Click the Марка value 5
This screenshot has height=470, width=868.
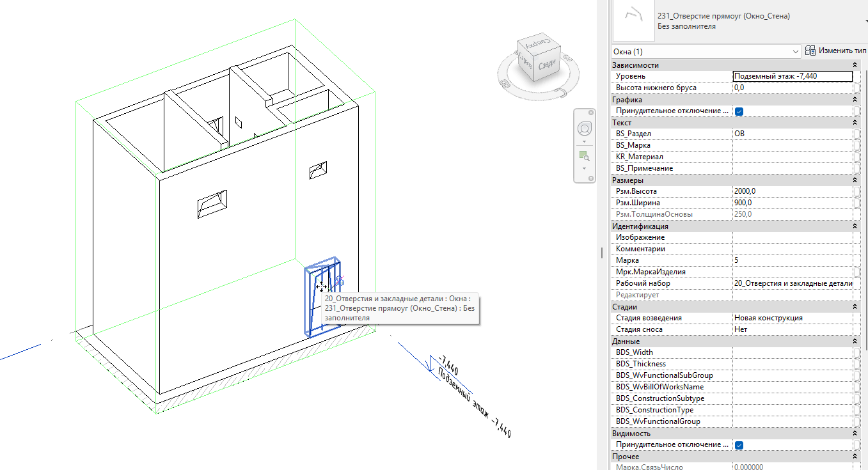(x=793, y=260)
